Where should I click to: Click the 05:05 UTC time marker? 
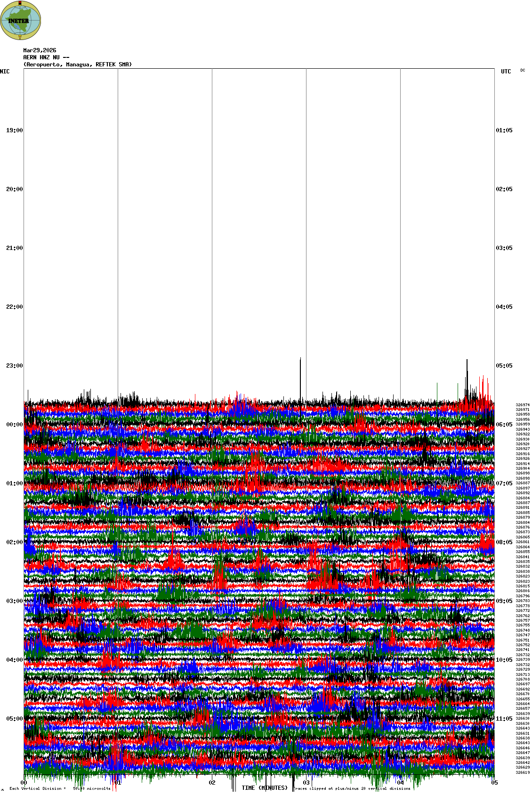[504, 366]
